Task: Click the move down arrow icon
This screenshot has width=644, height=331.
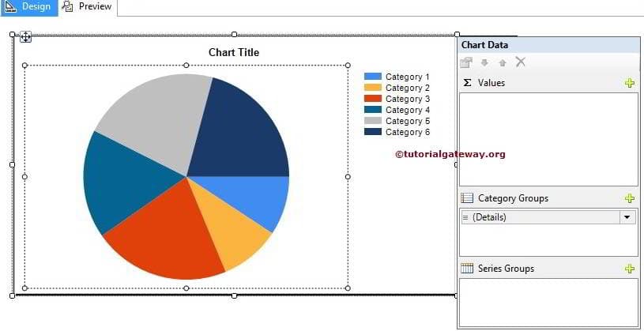Action: click(484, 63)
